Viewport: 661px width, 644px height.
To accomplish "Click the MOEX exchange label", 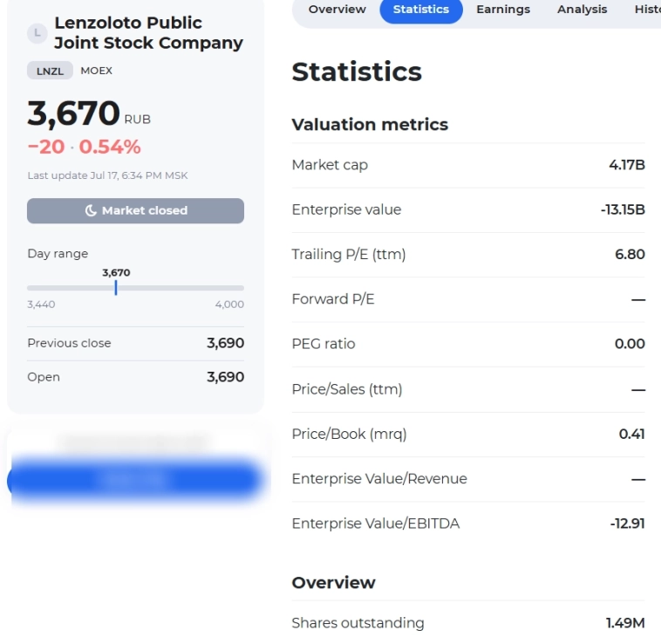I will point(96,71).
